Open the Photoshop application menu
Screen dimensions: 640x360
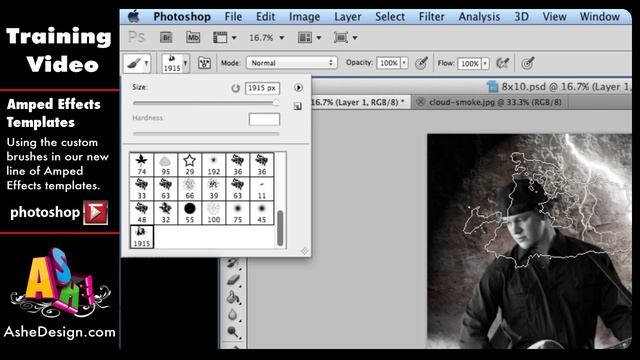tap(182, 17)
